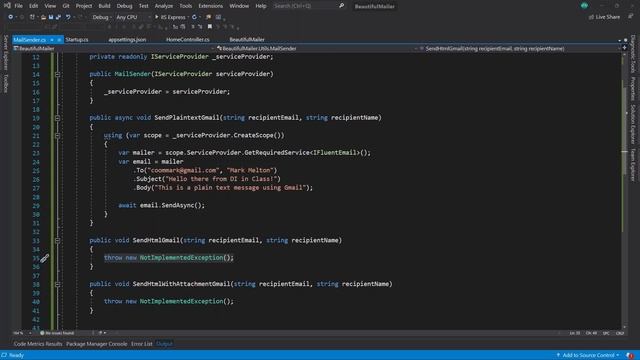Screen dimensions: 640x360
Task: Collapse the MailSender constructor at line 14
Action: 57,74
